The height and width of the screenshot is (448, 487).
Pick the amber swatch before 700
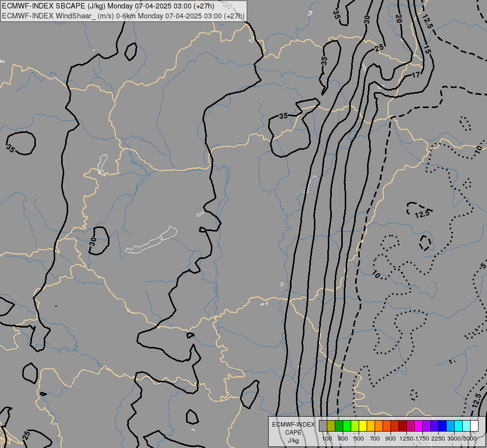(371, 426)
